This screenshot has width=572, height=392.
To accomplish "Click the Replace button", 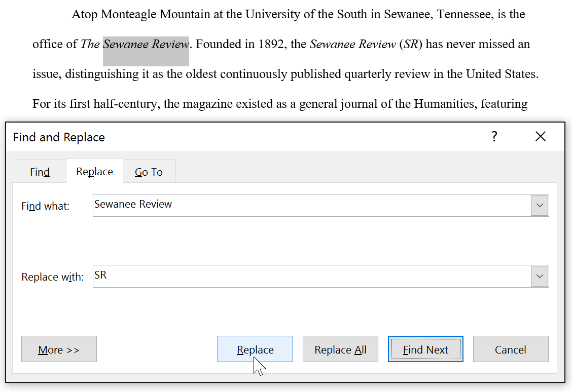I will [x=255, y=349].
